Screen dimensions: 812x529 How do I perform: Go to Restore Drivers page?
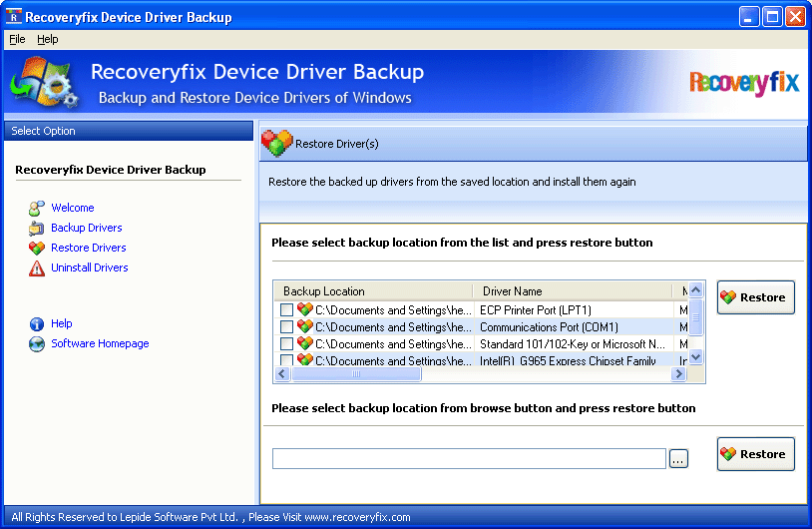click(89, 248)
